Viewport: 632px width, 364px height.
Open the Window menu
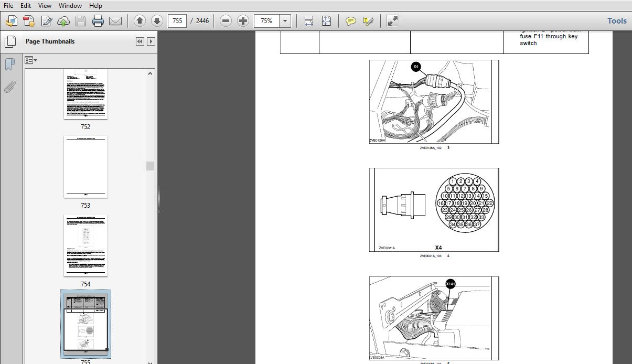(x=70, y=5)
